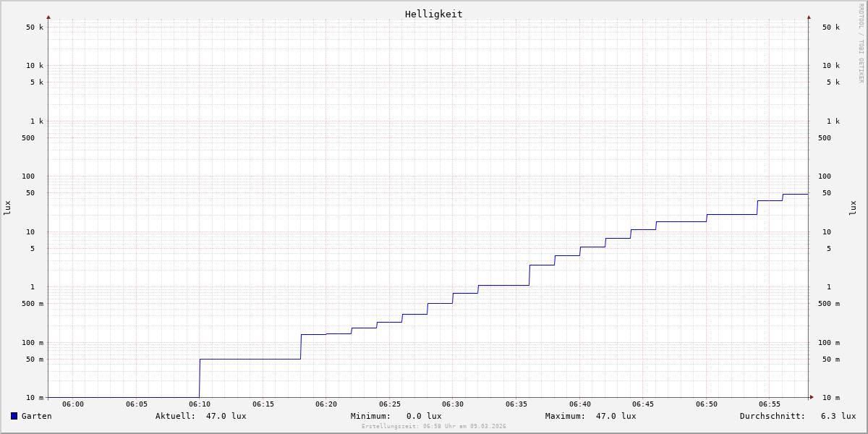868x434 pixels.
Task: Click the right axis lux unit label
Action: click(x=854, y=208)
